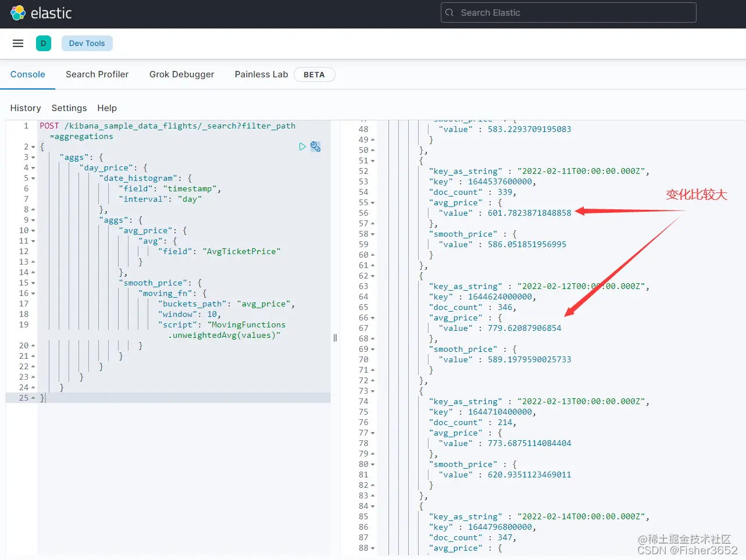Image resolution: width=746 pixels, height=560 pixels.
Task: Click the value 620.9351123469011
Action: click(x=530, y=475)
